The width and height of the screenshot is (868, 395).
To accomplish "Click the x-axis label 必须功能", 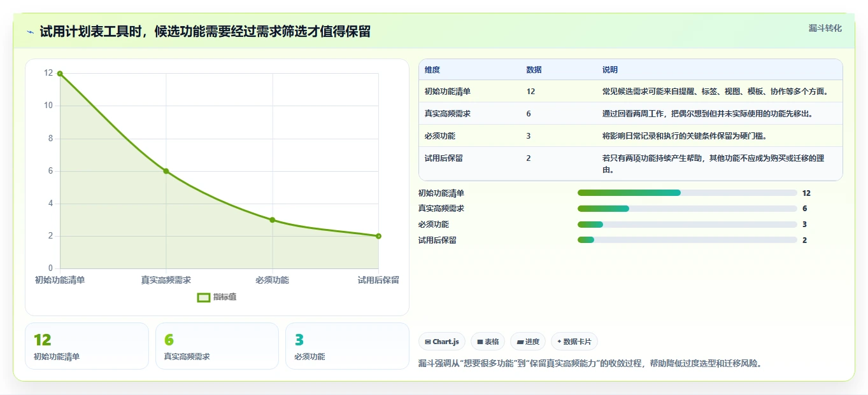I will (x=273, y=280).
